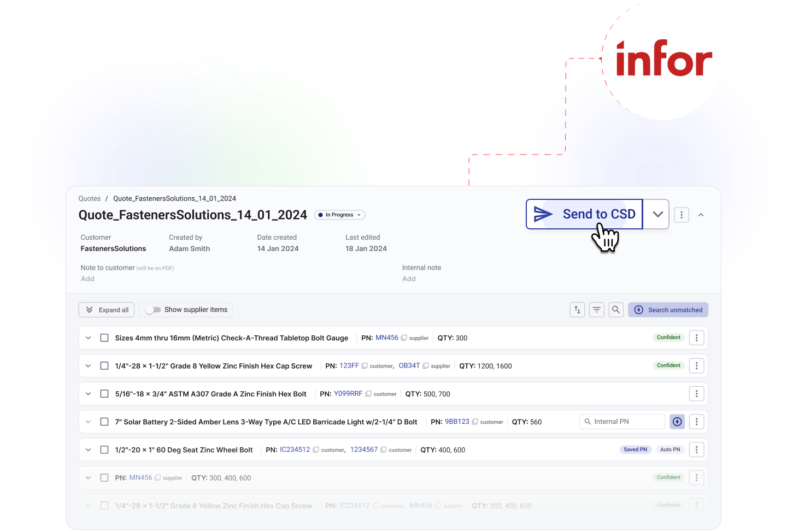Expand the Check-A-Thread Bolt Gauge row
Image resolution: width=787 pixels, height=532 pixels.
point(88,338)
